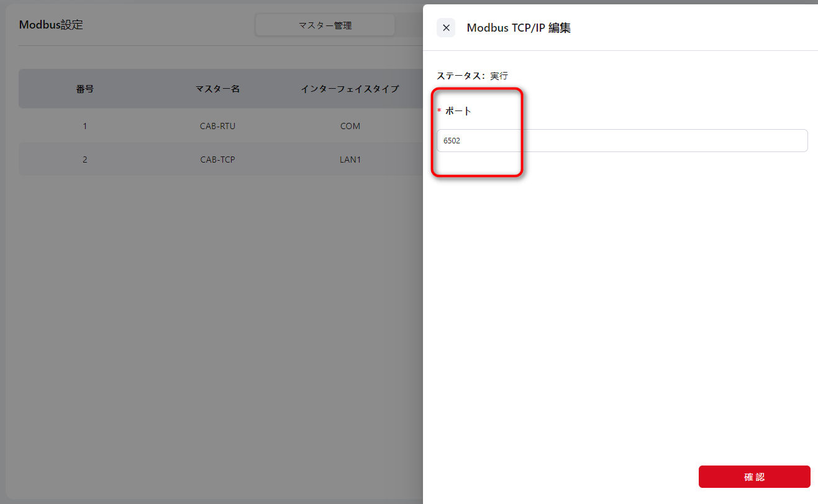Select the CAB-RTU master name cell
The image size is (818, 504).
pos(217,126)
